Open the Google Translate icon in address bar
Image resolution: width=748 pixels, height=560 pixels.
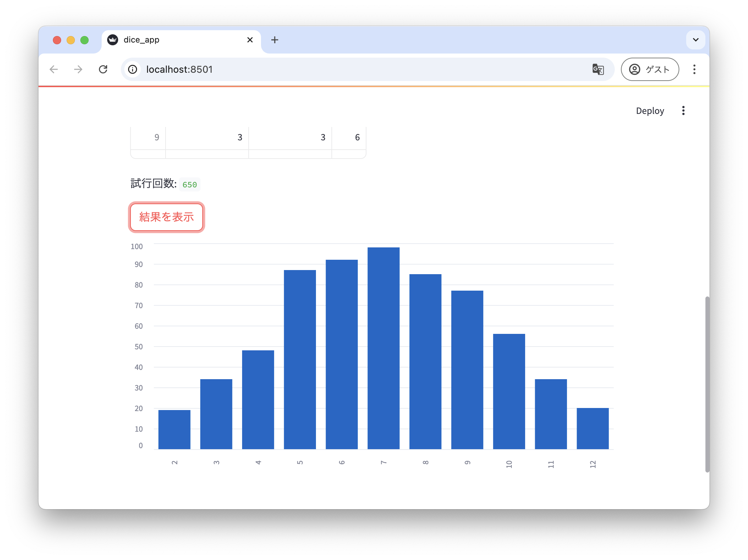click(x=598, y=69)
